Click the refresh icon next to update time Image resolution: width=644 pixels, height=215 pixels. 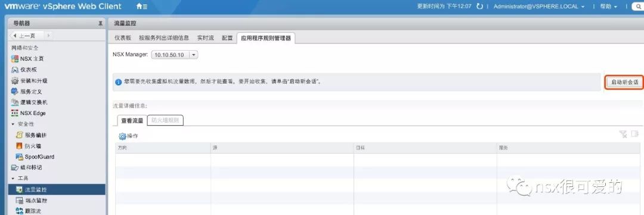[x=479, y=7]
